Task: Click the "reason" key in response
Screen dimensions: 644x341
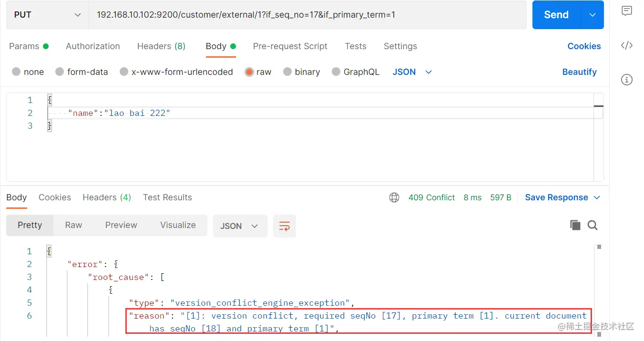Action: [150, 316]
